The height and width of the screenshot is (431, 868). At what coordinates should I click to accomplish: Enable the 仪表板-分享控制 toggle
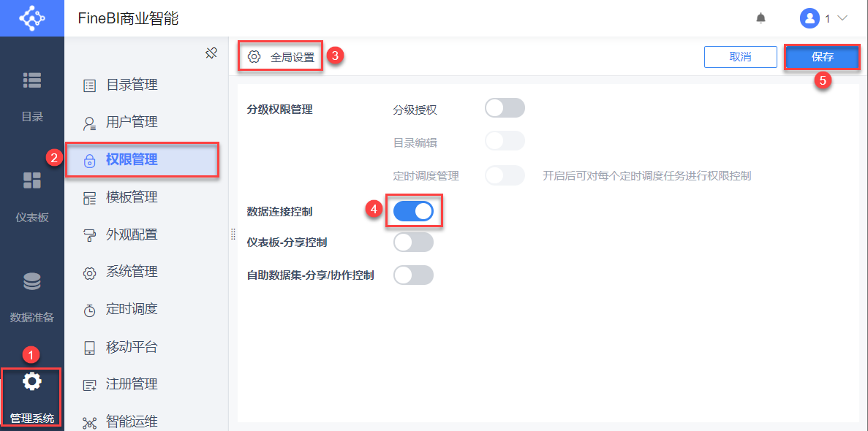pos(413,242)
